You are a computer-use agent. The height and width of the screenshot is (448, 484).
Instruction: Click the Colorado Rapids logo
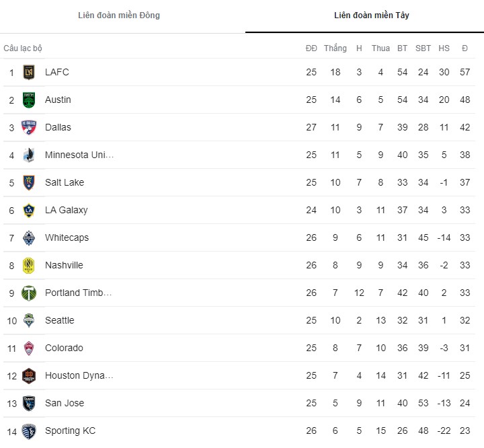pos(29,348)
